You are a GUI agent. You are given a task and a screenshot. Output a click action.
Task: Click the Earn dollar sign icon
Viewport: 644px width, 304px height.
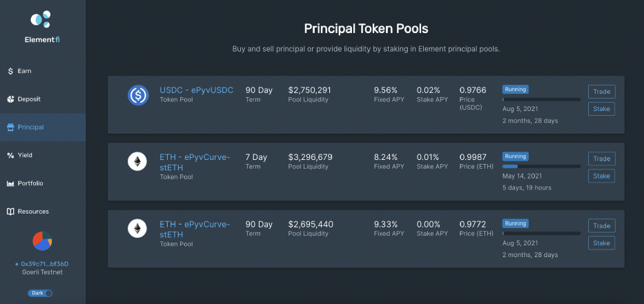coord(10,71)
